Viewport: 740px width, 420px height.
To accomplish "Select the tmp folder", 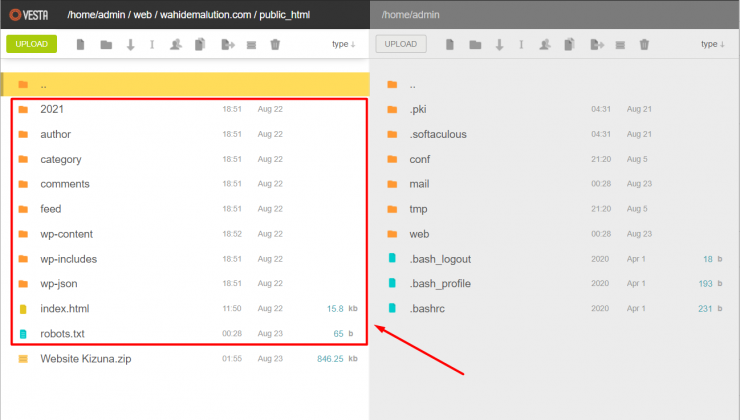I will (555, 209).
